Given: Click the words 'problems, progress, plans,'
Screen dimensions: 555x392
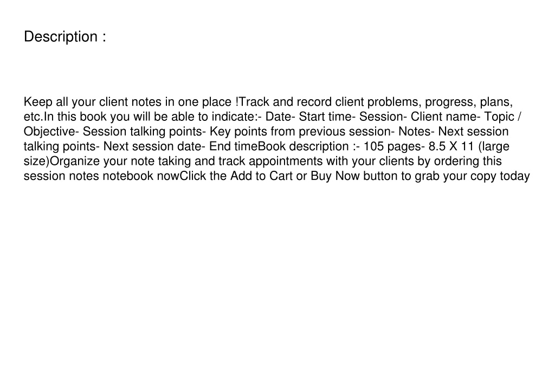Looking at the screenshot, I should point(440,102).
